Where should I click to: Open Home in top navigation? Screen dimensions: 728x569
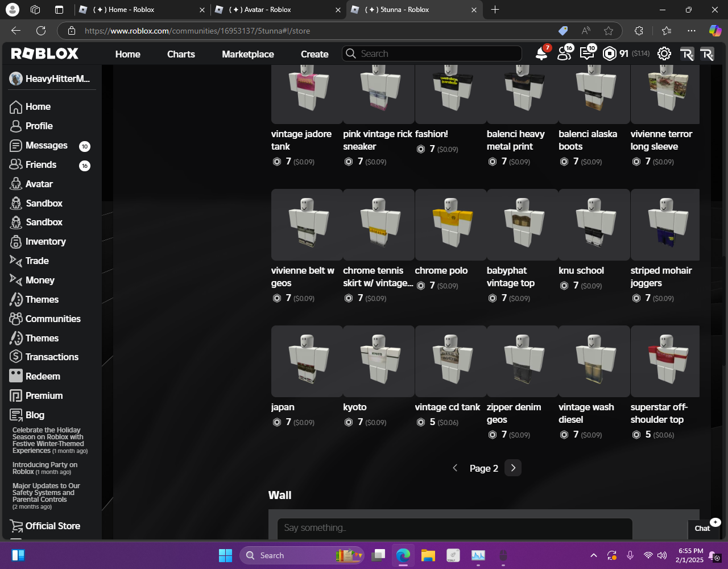[128, 54]
